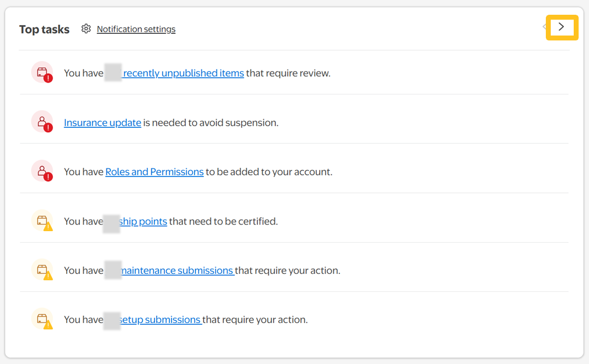Go to the previous page of tasks
Image resolution: width=589 pixels, height=364 pixels.
[544, 27]
